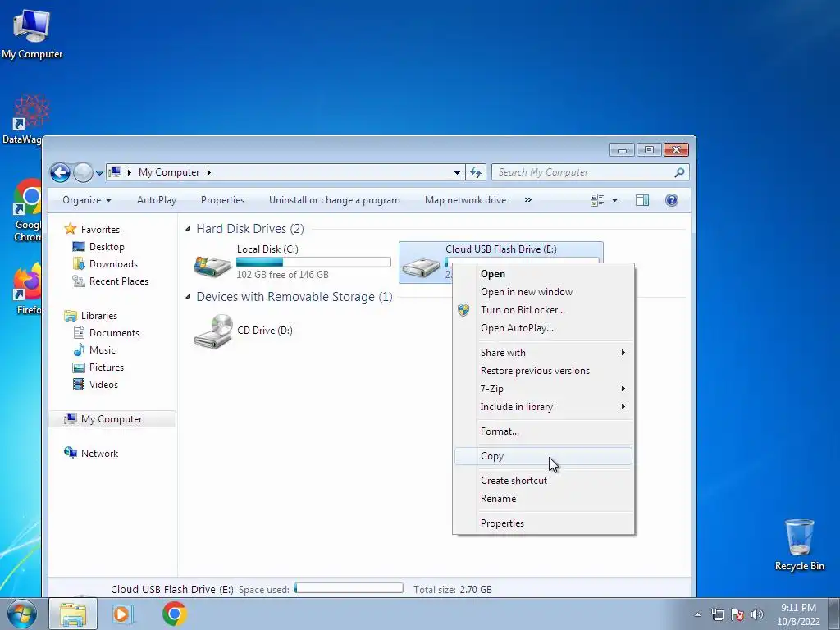840x630 pixels.
Task: Click Uninstall or change a program
Action: [x=335, y=200]
